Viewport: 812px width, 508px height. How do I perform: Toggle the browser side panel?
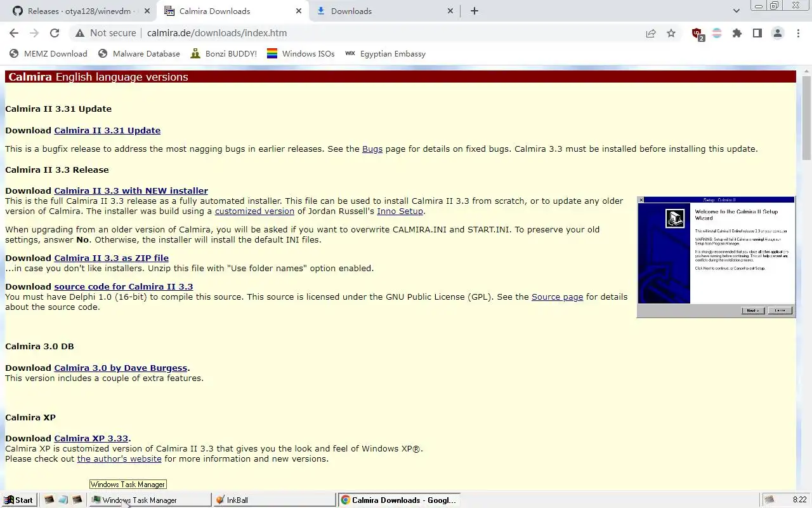click(x=757, y=34)
